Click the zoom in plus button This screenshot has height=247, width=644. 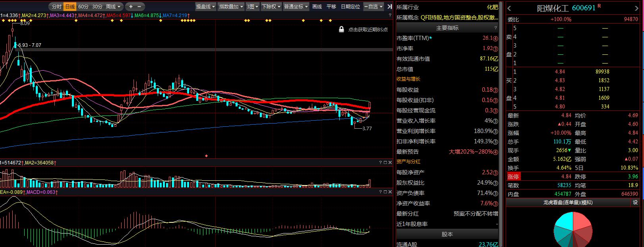coord(131,7)
